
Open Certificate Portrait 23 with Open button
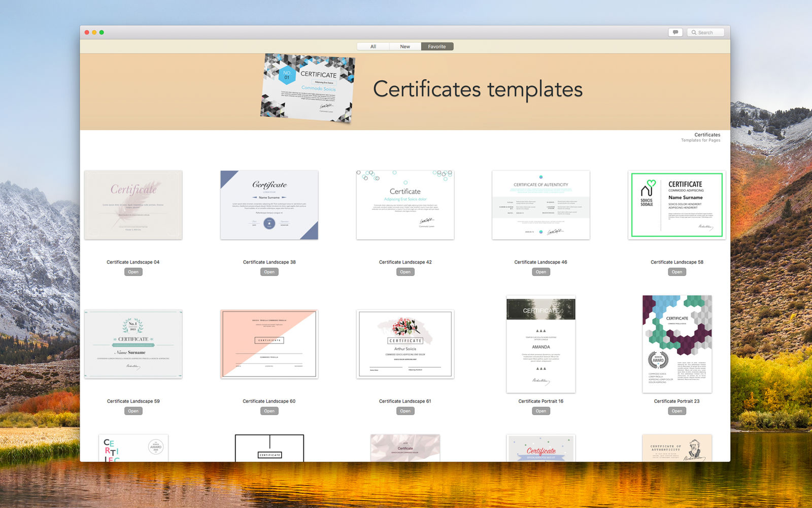tap(677, 411)
